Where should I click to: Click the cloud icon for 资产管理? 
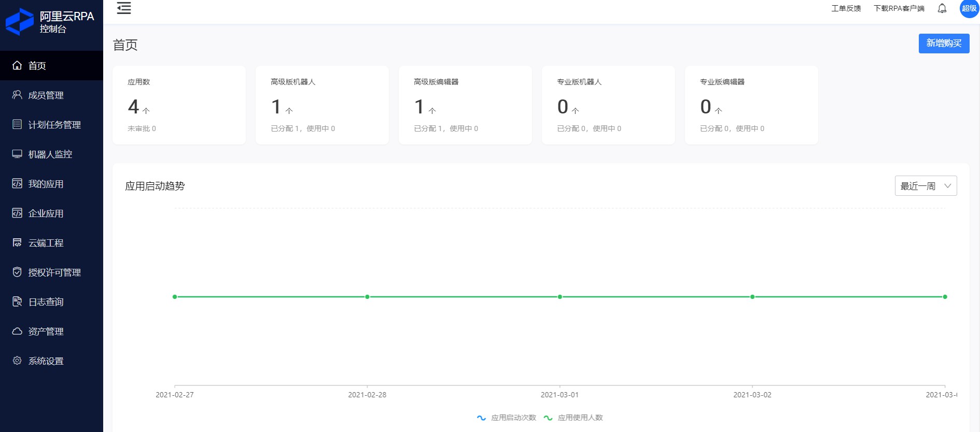point(17,331)
